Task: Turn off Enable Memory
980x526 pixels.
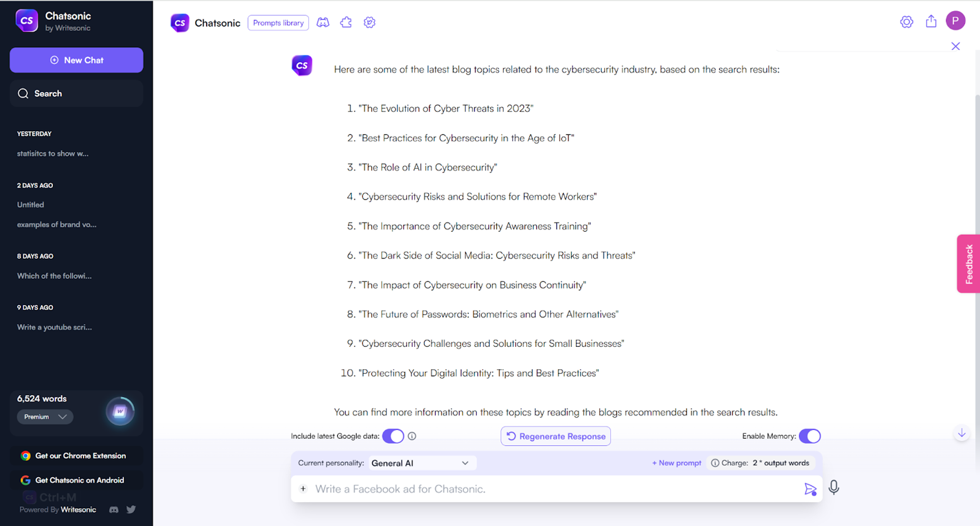Action: 809,436
